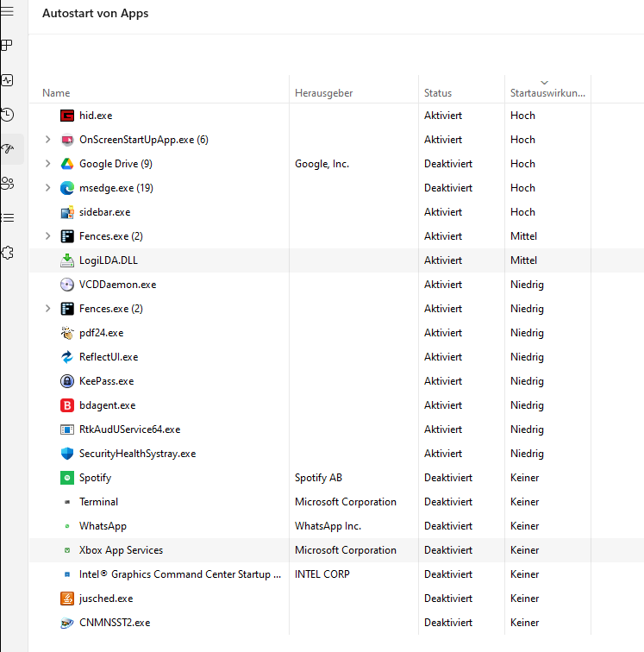Open the Users page icon
This screenshot has height=652, width=644.
pyautogui.click(x=7, y=183)
